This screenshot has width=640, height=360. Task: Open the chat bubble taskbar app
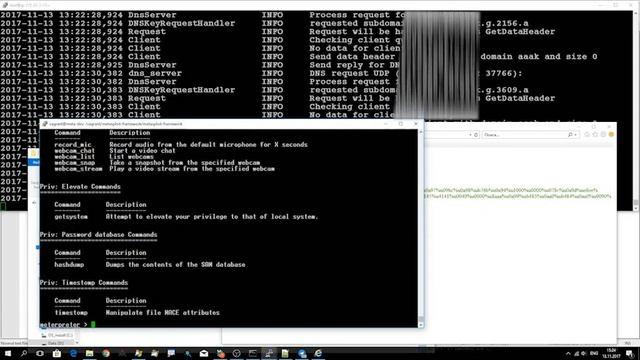click(x=171, y=353)
